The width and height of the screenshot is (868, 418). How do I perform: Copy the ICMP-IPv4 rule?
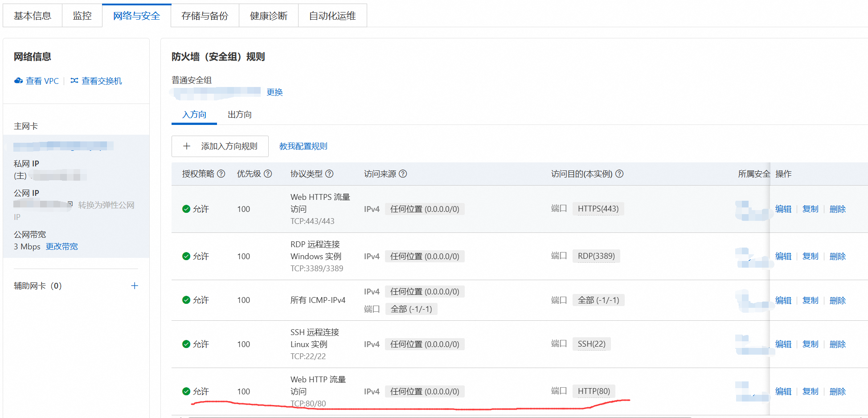click(x=811, y=300)
